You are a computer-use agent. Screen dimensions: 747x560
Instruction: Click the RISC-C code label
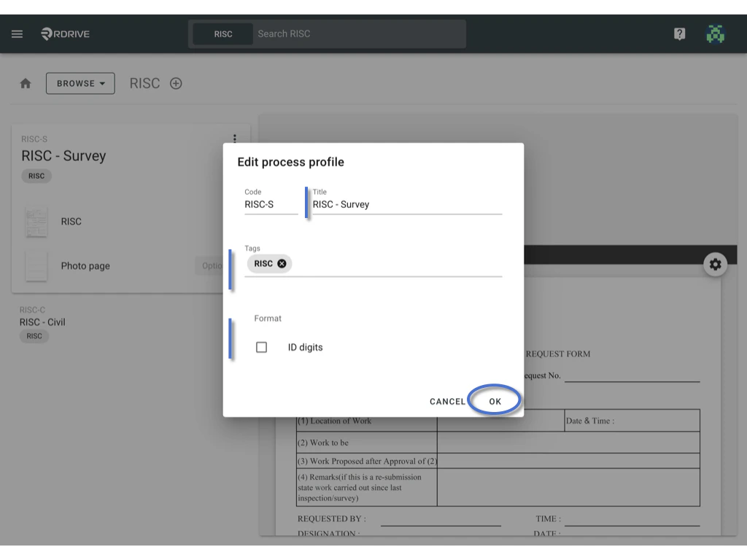(x=32, y=310)
